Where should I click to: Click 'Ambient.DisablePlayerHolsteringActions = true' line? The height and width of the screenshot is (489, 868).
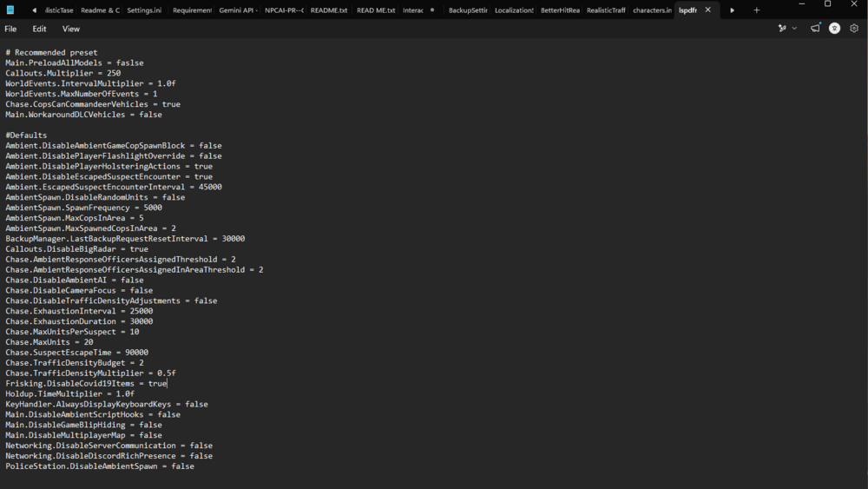click(x=109, y=166)
